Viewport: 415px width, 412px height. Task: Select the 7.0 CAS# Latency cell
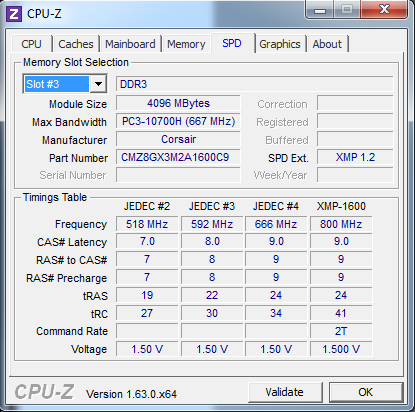click(x=147, y=241)
